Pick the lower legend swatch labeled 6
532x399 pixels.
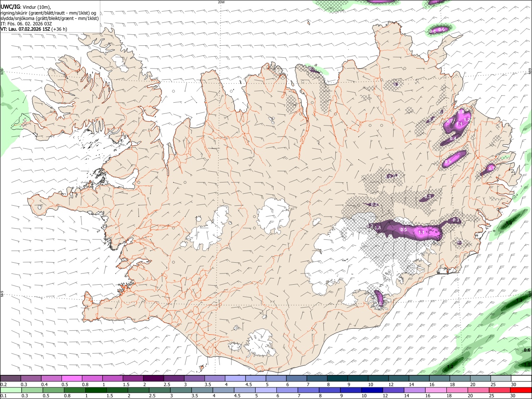[287, 390]
